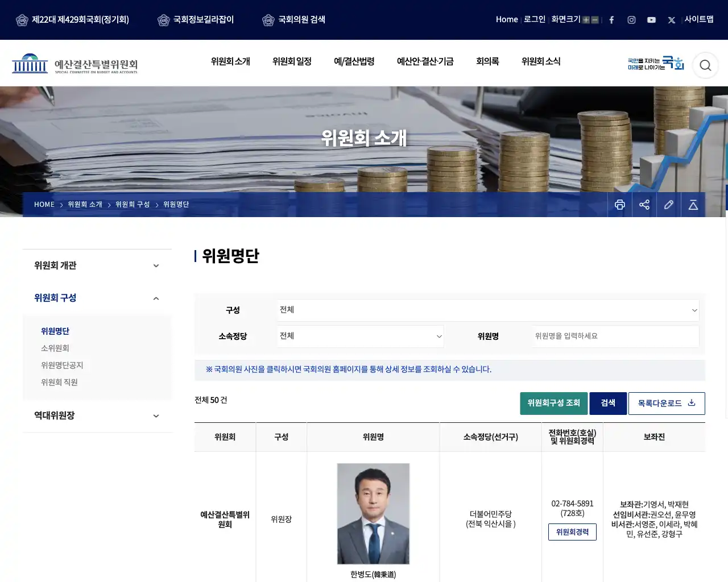Click the 위원명 input field
This screenshot has height=582, width=728.
tap(616, 336)
